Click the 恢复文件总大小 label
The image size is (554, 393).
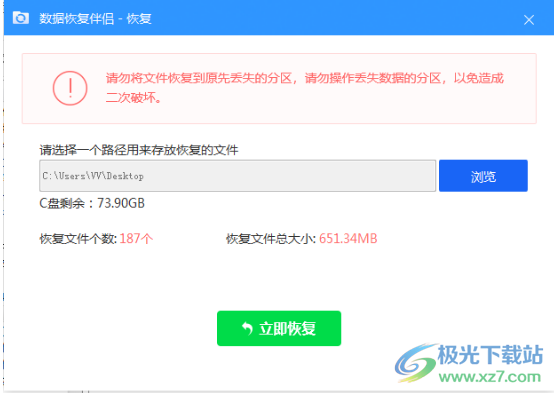(271, 239)
